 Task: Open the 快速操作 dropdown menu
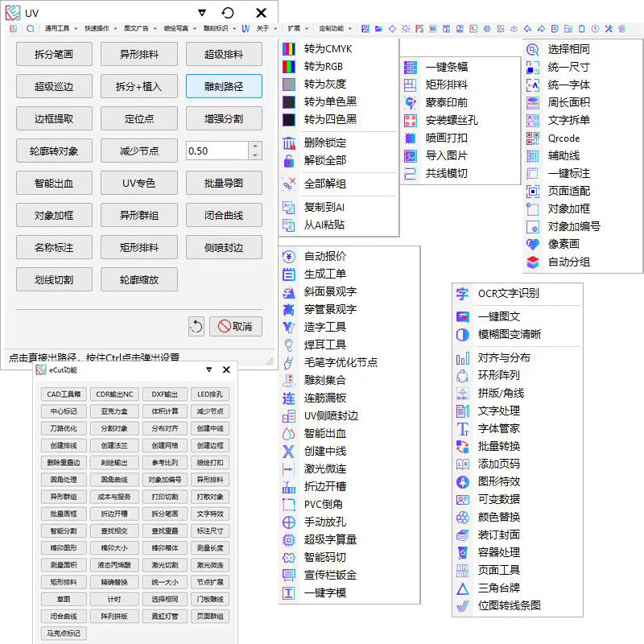pyautogui.click(x=100, y=28)
